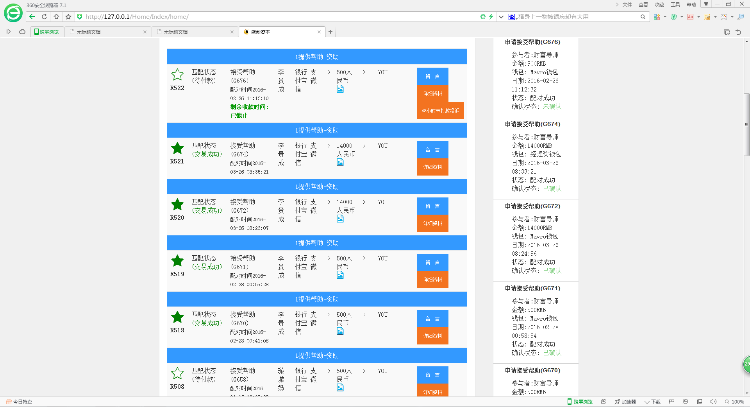Close the second browser tab
The height and width of the screenshot is (407, 750).
pyautogui.click(x=145, y=32)
